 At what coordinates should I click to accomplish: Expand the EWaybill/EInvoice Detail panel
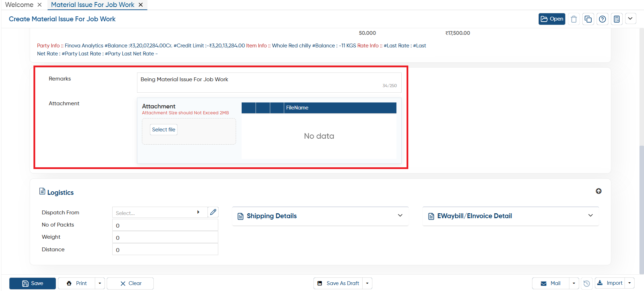tap(510, 216)
